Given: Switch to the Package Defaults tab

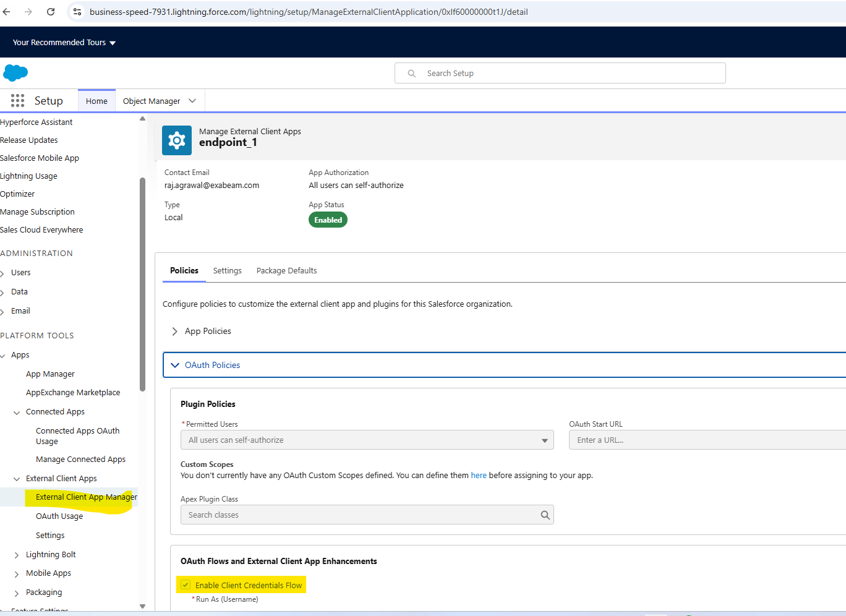Looking at the screenshot, I should [x=286, y=271].
